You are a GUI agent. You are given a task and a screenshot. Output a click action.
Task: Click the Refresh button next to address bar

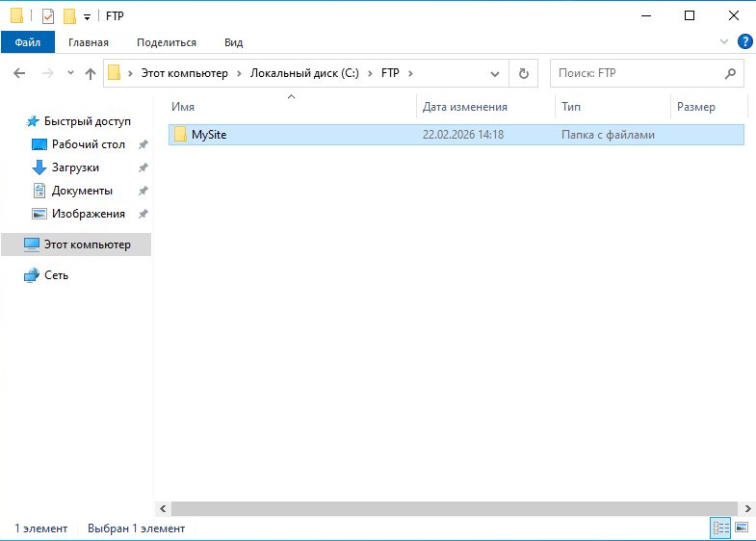(x=523, y=73)
